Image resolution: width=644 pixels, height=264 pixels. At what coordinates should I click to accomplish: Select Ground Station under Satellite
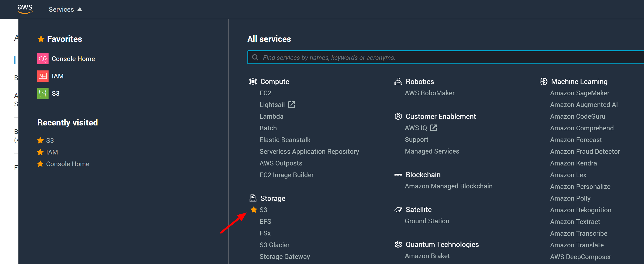point(427,221)
